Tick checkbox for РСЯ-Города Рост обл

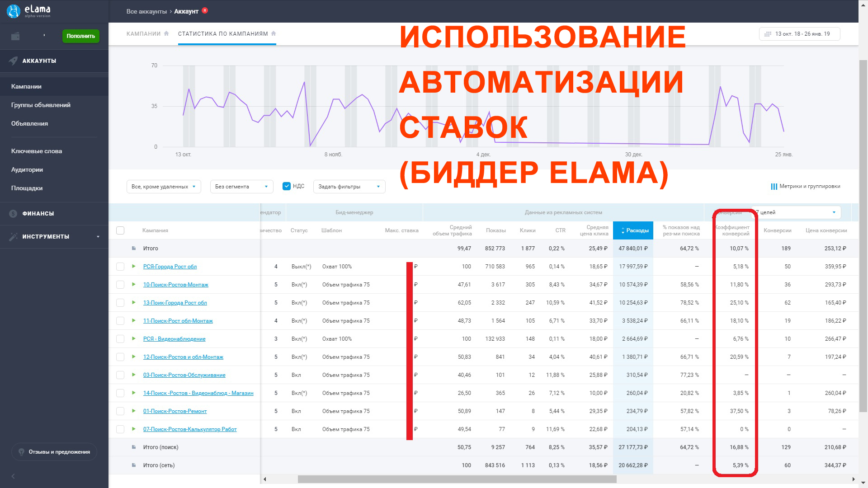[x=120, y=267]
